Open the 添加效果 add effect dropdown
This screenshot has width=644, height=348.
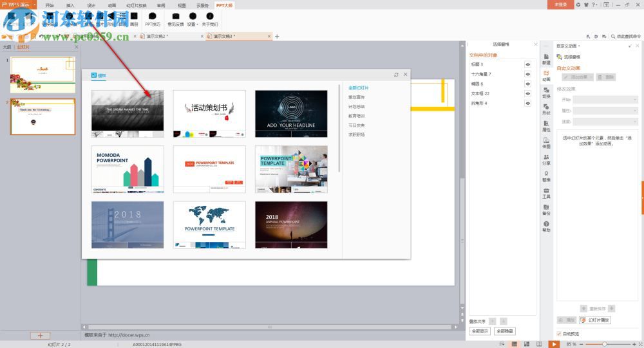pos(578,77)
